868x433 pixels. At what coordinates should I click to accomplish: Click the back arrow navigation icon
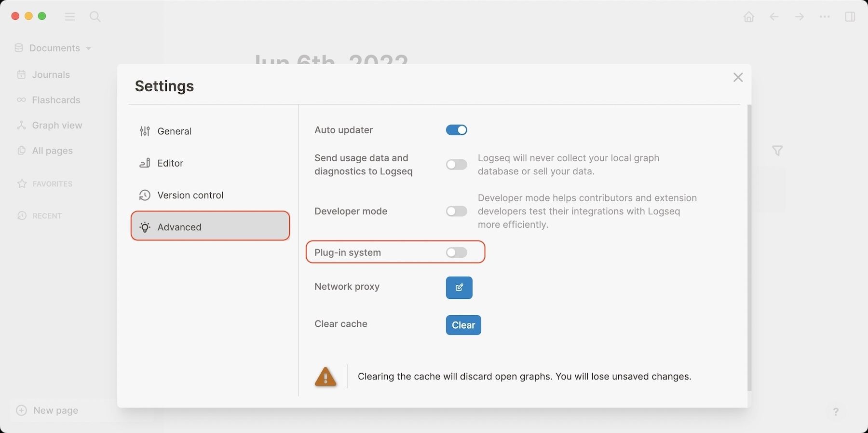point(774,17)
